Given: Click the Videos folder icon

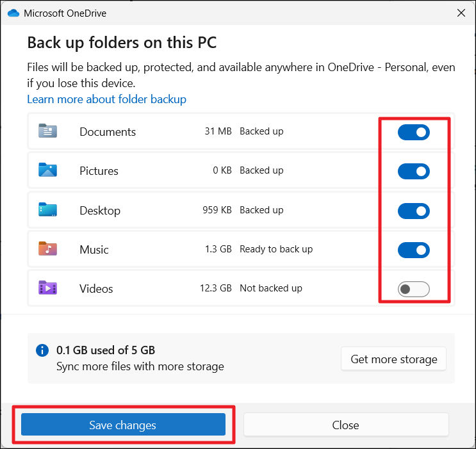Looking at the screenshot, I should coord(47,288).
